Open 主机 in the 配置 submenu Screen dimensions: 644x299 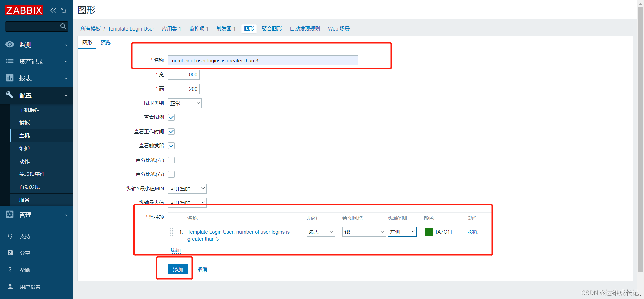click(42, 135)
